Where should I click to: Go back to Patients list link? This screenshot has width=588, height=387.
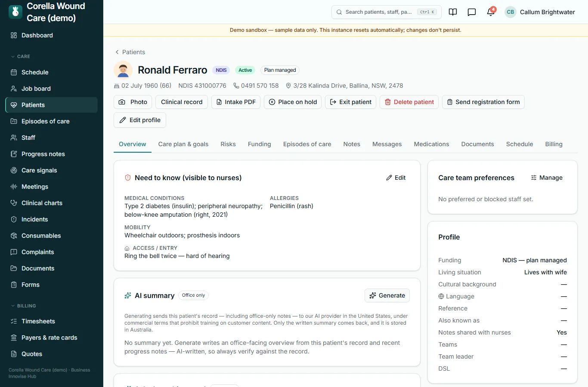pos(130,52)
